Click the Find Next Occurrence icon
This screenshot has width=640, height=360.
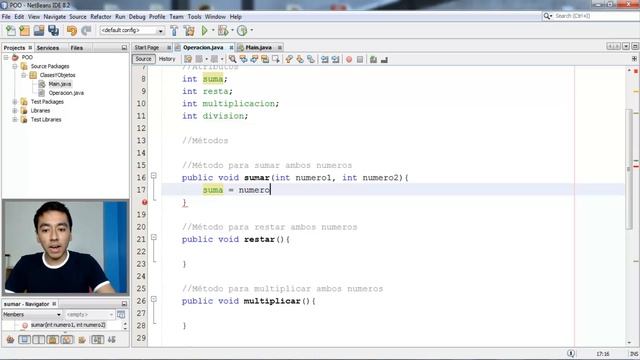(254, 60)
